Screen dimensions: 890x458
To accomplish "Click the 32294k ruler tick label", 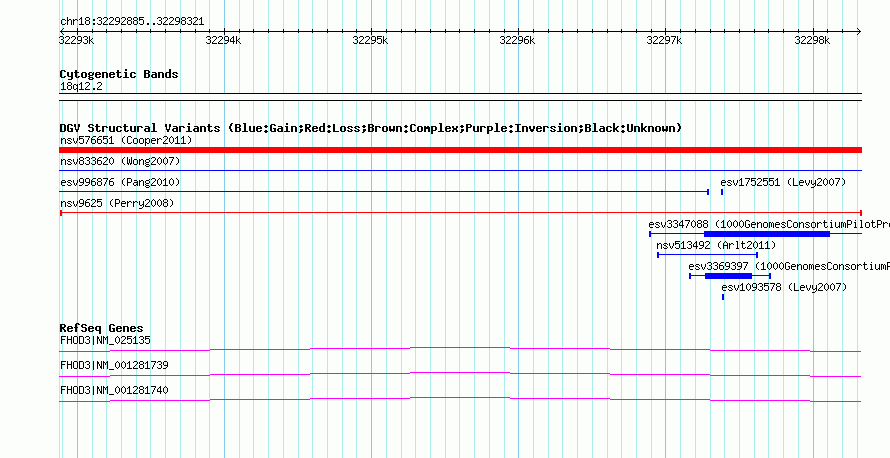I will pos(223,40).
